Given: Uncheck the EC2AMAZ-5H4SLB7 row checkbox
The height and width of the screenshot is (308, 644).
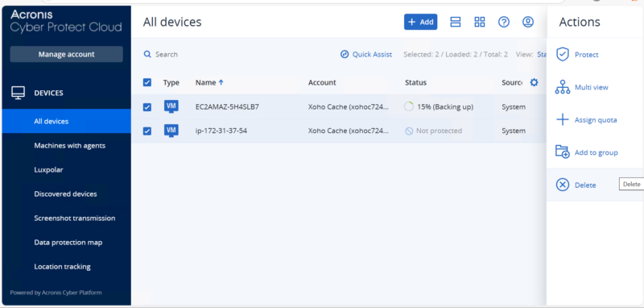Looking at the screenshot, I should click(x=147, y=107).
